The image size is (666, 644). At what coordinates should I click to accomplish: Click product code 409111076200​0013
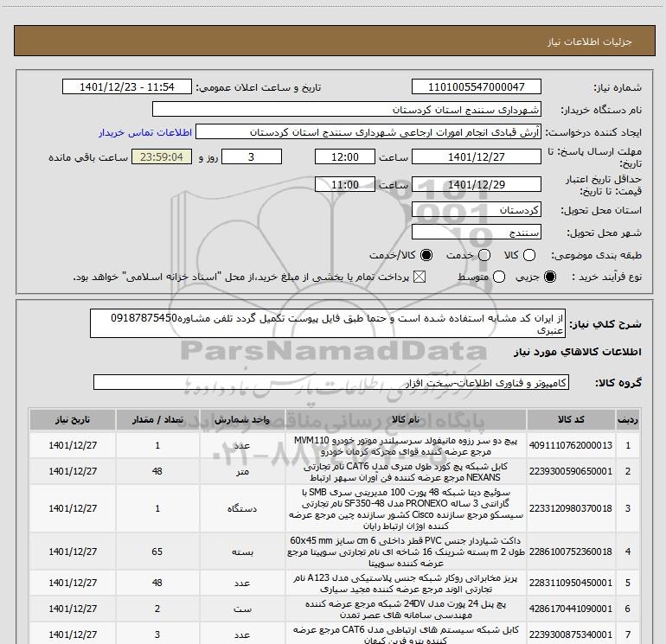coord(571,445)
